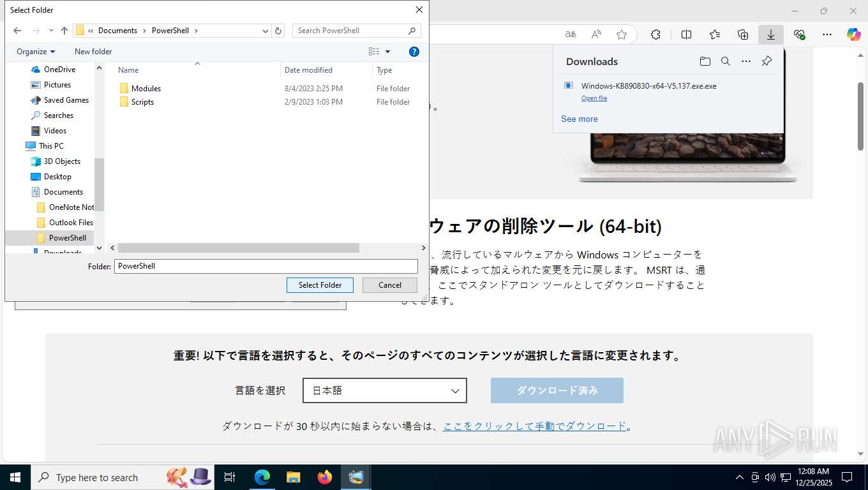Open recent locations chevron in dialog

tap(51, 31)
